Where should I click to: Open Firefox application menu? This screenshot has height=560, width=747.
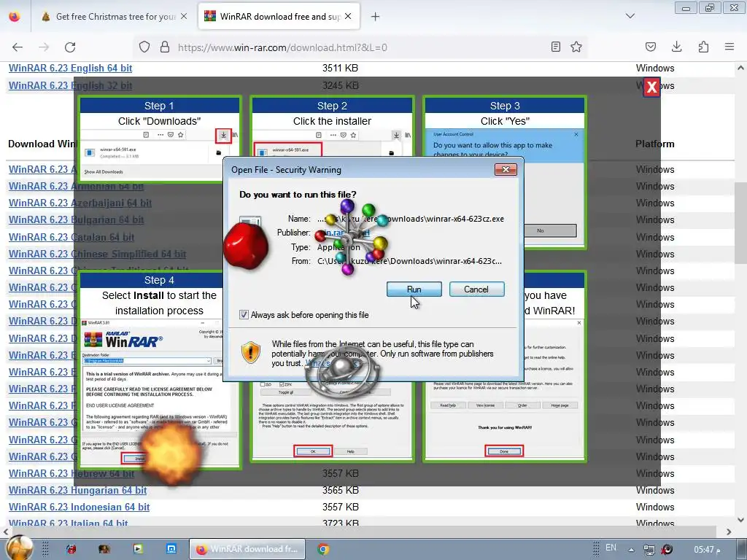point(729,47)
